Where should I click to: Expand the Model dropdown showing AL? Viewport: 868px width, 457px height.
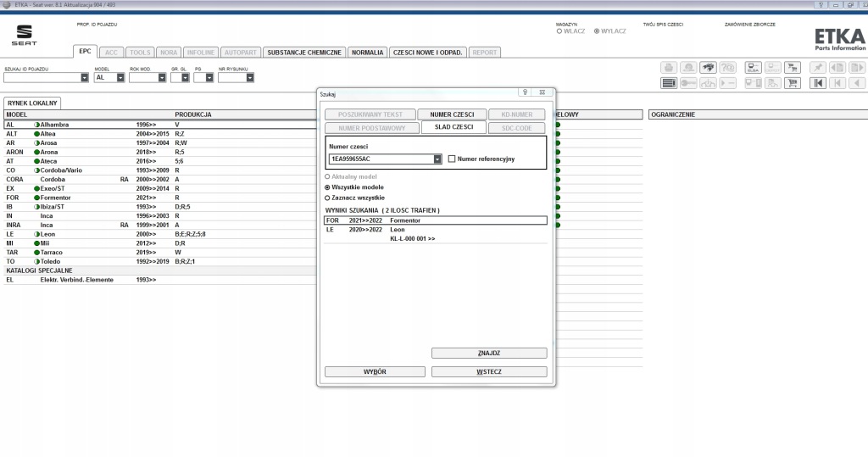(x=120, y=78)
